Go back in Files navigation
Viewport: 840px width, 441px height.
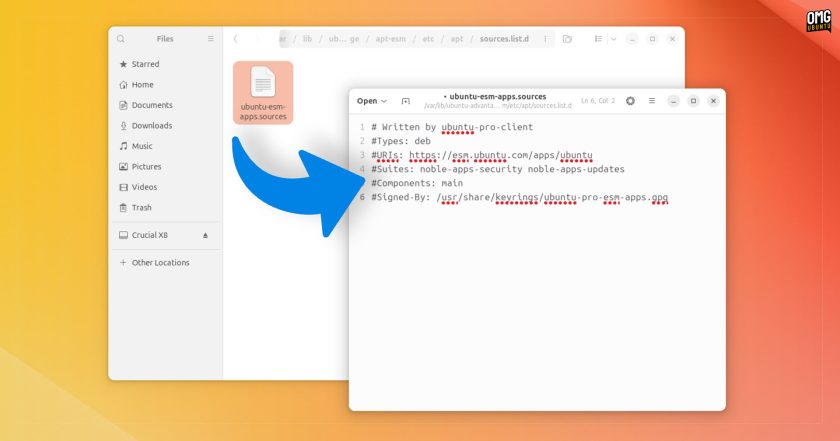[236, 39]
